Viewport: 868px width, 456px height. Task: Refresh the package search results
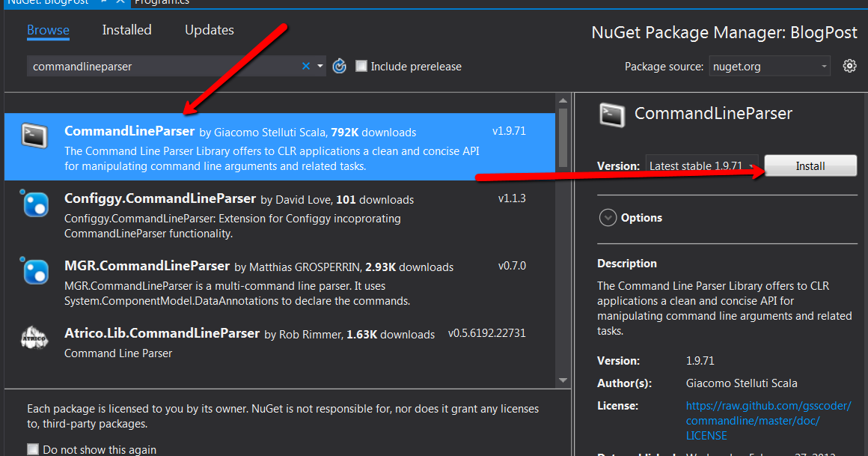click(x=339, y=66)
